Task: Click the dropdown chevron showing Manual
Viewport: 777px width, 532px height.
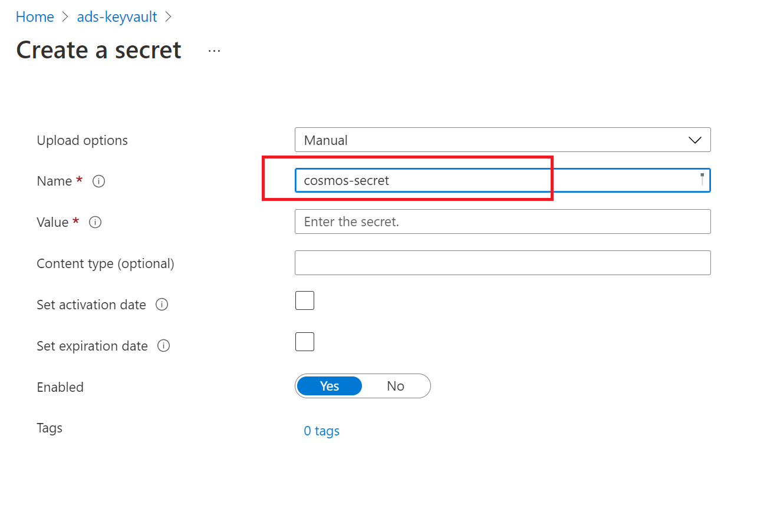Action: click(696, 140)
